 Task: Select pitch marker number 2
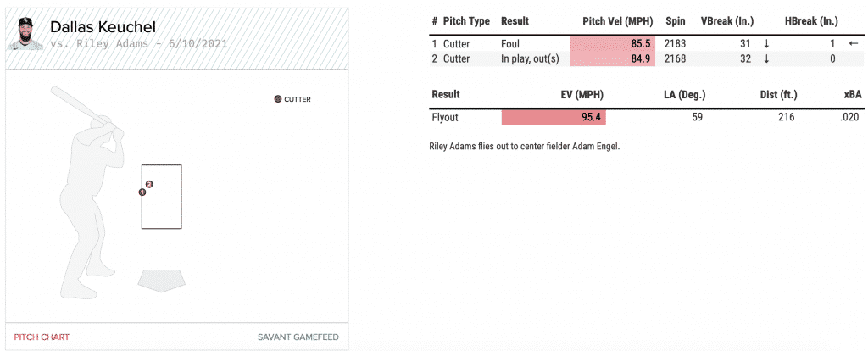[149, 184]
